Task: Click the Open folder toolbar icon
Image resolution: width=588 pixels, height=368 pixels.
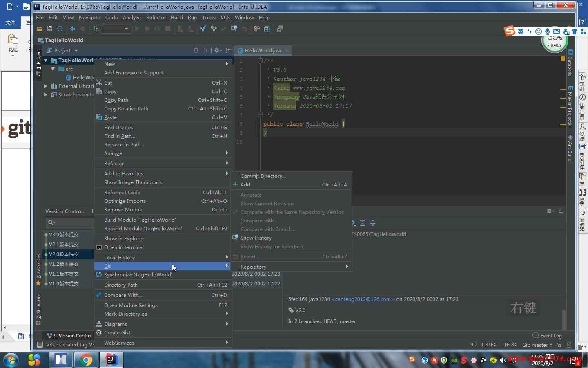Action: 40,29
